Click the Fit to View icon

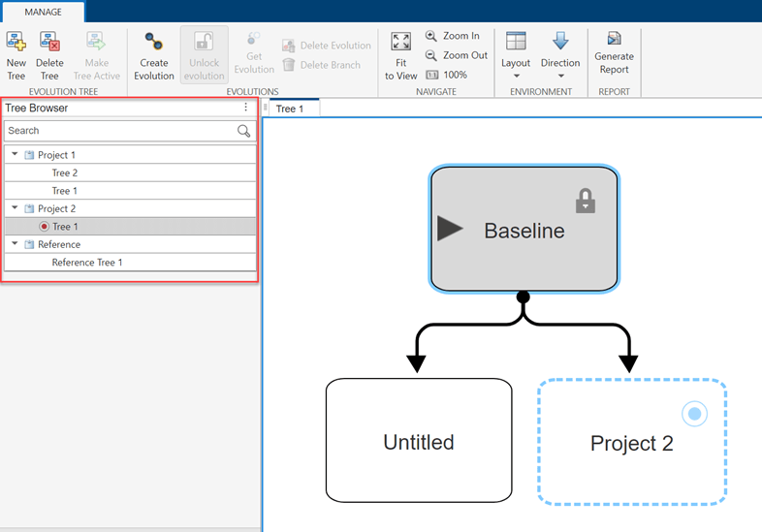[x=401, y=42]
